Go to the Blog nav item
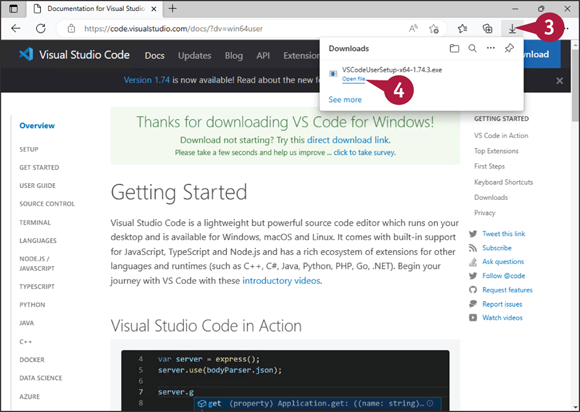Image resolution: width=580 pixels, height=412 pixels. (x=234, y=55)
